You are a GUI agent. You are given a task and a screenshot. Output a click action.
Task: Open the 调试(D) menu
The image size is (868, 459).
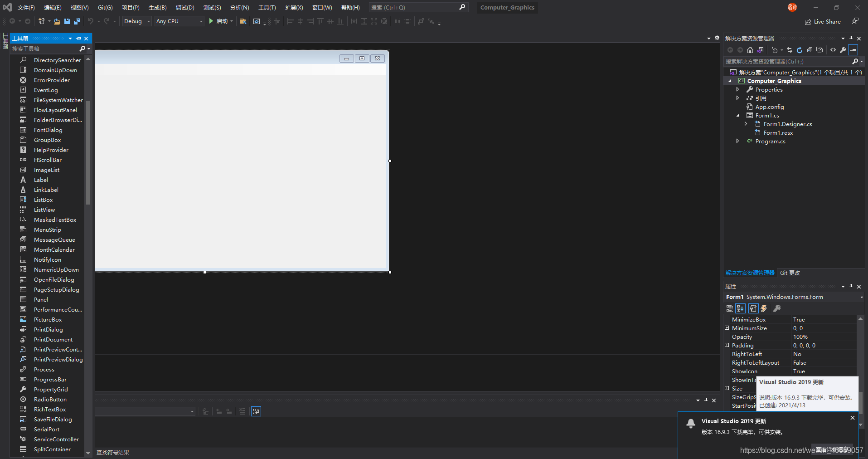[x=185, y=7]
